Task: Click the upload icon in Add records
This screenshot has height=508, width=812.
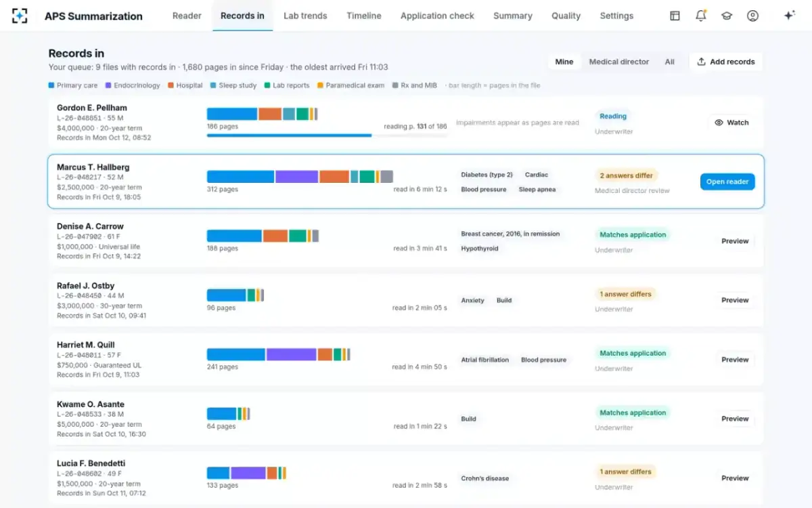Action: [701, 62]
